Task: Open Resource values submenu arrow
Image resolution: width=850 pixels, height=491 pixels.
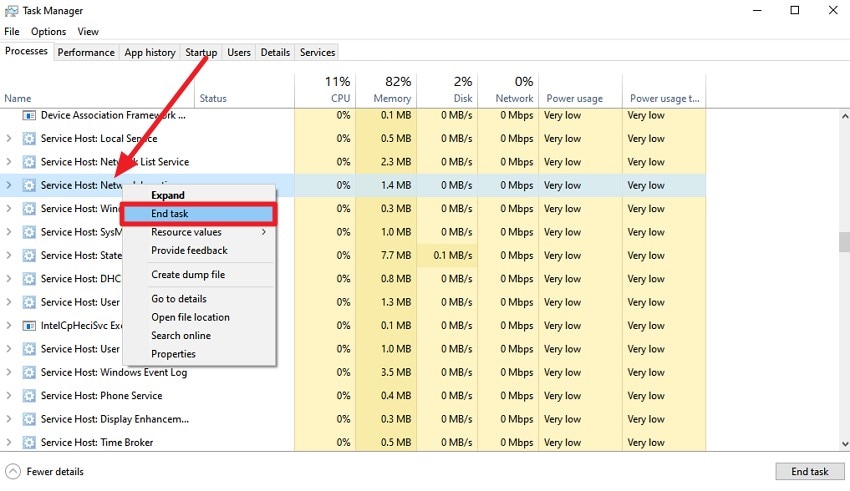Action: pos(264,232)
